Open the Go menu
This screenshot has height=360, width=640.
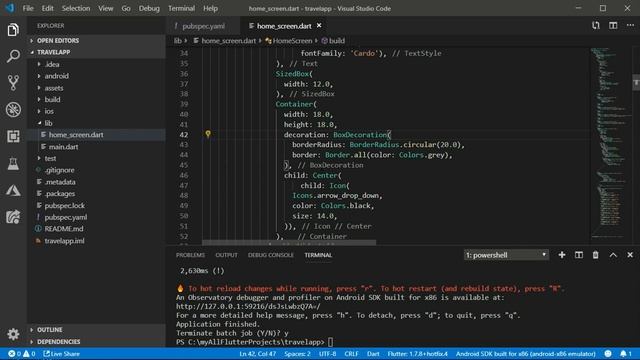pyautogui.click(x=126, y=8)
